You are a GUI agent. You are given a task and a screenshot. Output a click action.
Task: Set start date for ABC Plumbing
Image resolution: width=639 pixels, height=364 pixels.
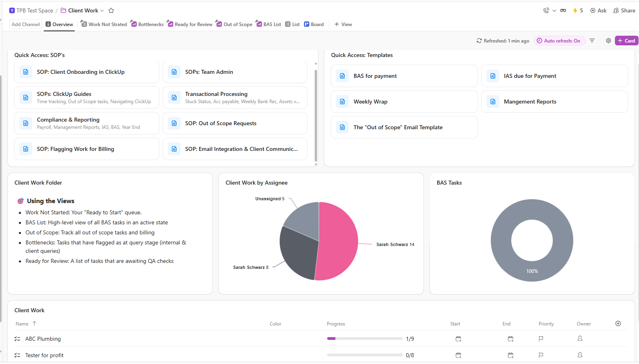[x=458, y=339]
